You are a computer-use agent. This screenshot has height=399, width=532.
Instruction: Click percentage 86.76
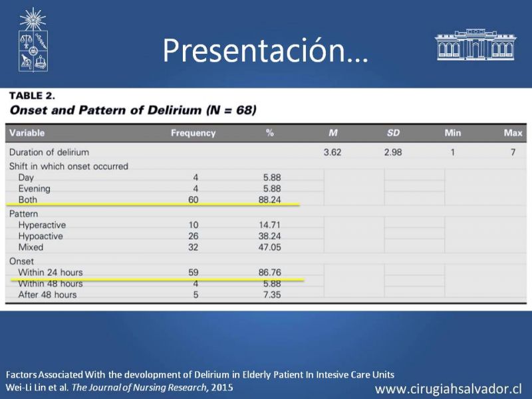[x=270, y=273]
